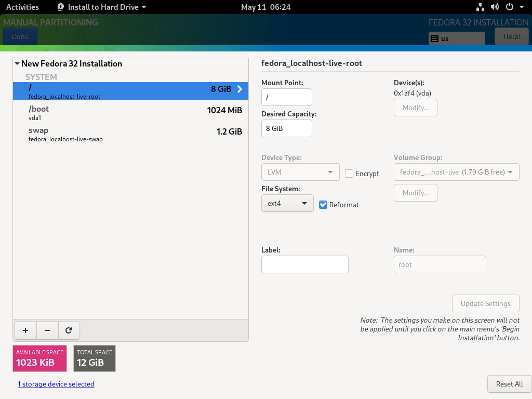Image resolution: width=532 pixels, height=399 pixels.
Task: Select the root fedora_localhost-live-root row
Action: (x=130, y=91)
